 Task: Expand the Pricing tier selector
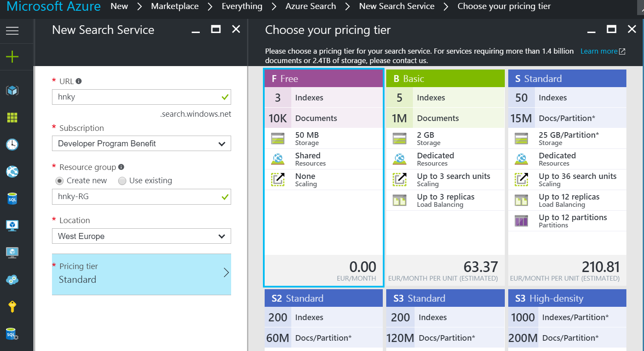pyautogui.click(x=141, y=274)
